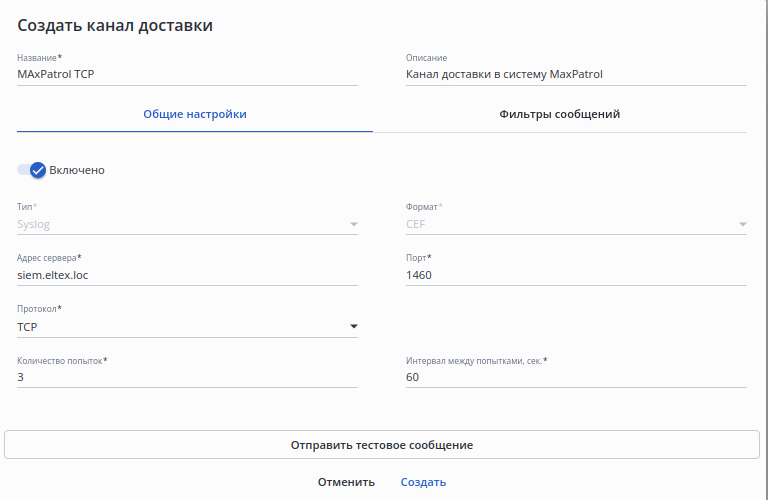Click the arrow icon of Формат dropdown
Image resolution: width=768 pixels, height=500 pixels.
(742, 224)
